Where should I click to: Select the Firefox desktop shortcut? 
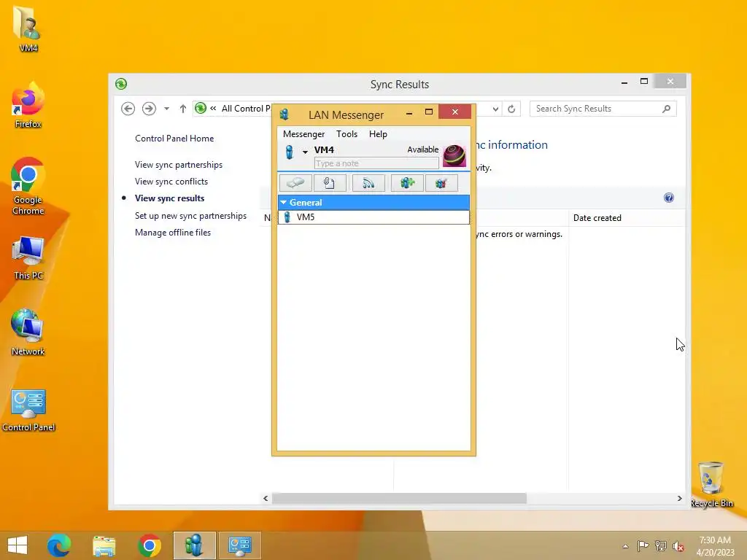click(28, 105)
